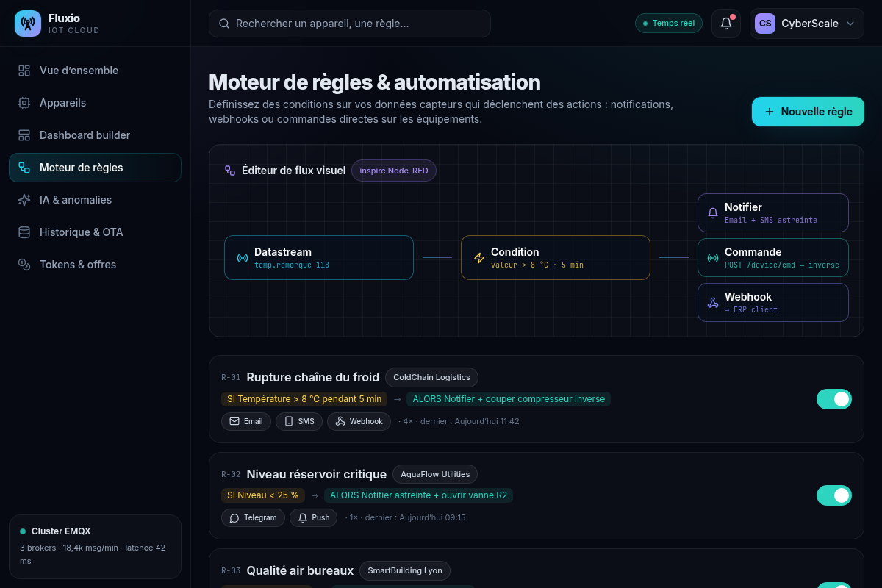Click the Telegram channel chip
882x588 pixels.
253,517
